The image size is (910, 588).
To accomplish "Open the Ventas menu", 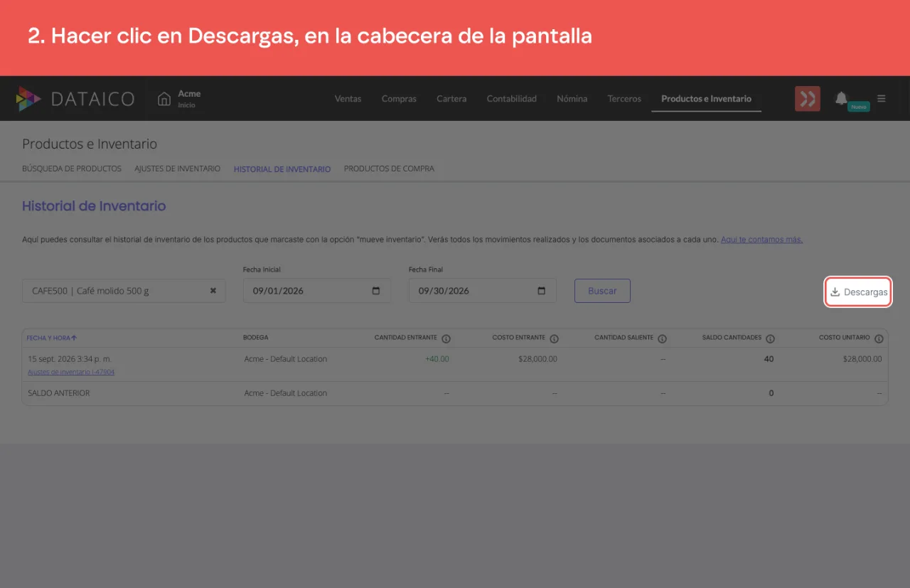I will tap(348, 99).
